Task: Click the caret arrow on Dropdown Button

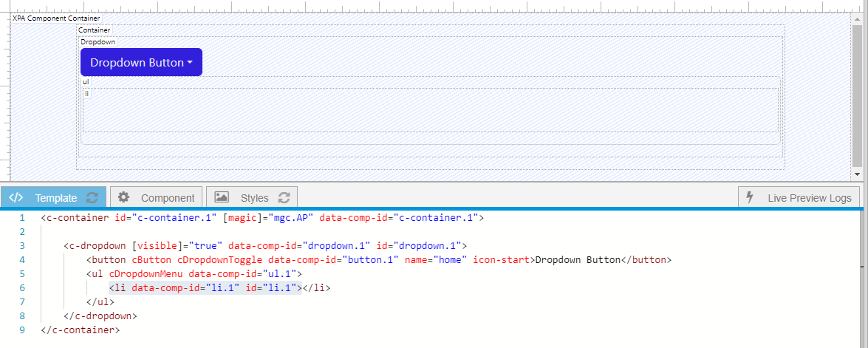Action: (190, 63)
